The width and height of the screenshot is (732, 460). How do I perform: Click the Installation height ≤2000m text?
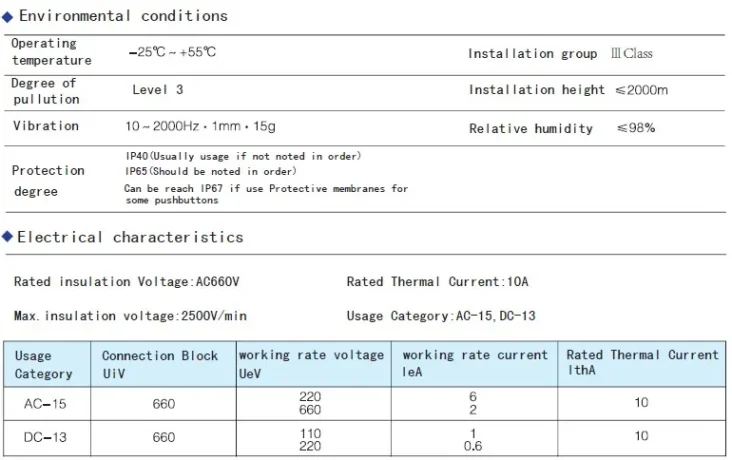coord(568,90)
